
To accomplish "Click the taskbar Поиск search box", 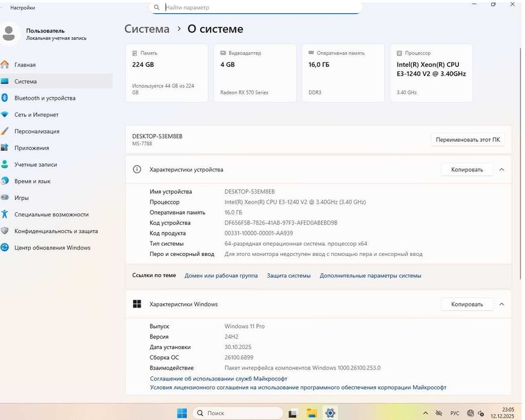I will point(238,413).
